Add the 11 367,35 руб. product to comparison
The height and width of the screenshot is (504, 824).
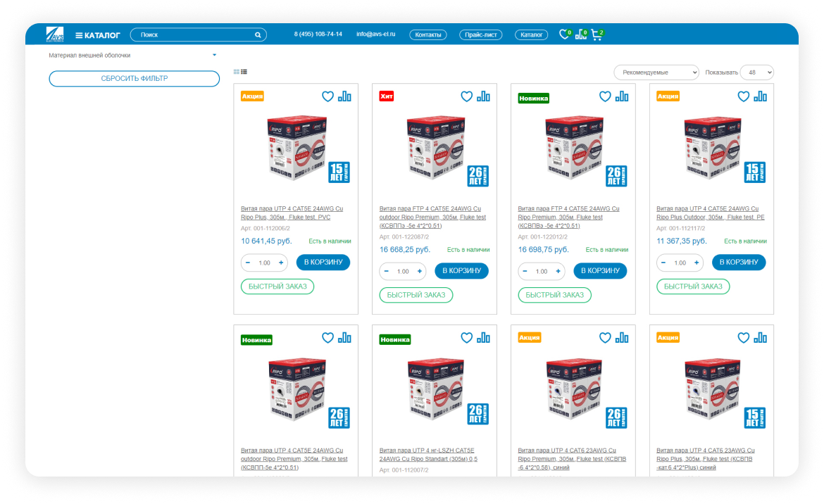coord(761,96)
